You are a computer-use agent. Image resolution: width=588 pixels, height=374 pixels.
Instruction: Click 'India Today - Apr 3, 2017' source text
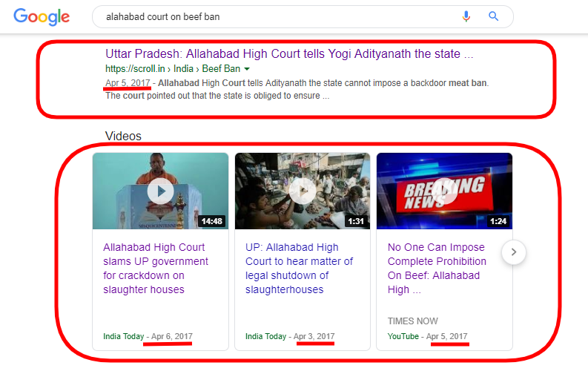tap(290, 336)
